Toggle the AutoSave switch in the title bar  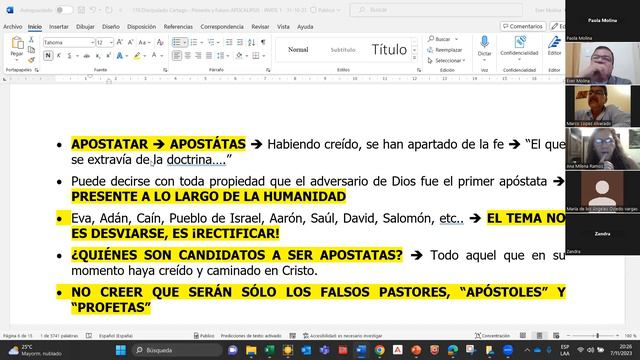pyautogui.click(x=64, y=10)
